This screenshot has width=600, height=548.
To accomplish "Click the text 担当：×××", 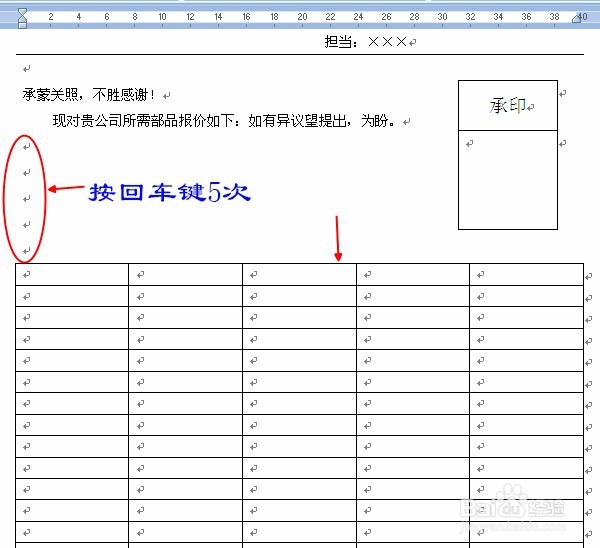I will tap(366, 41).
